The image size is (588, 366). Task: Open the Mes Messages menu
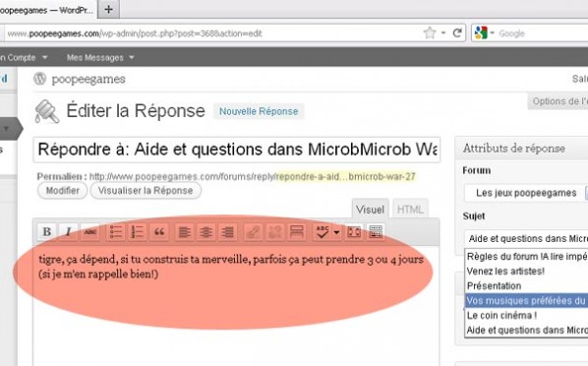click(99, 57)
